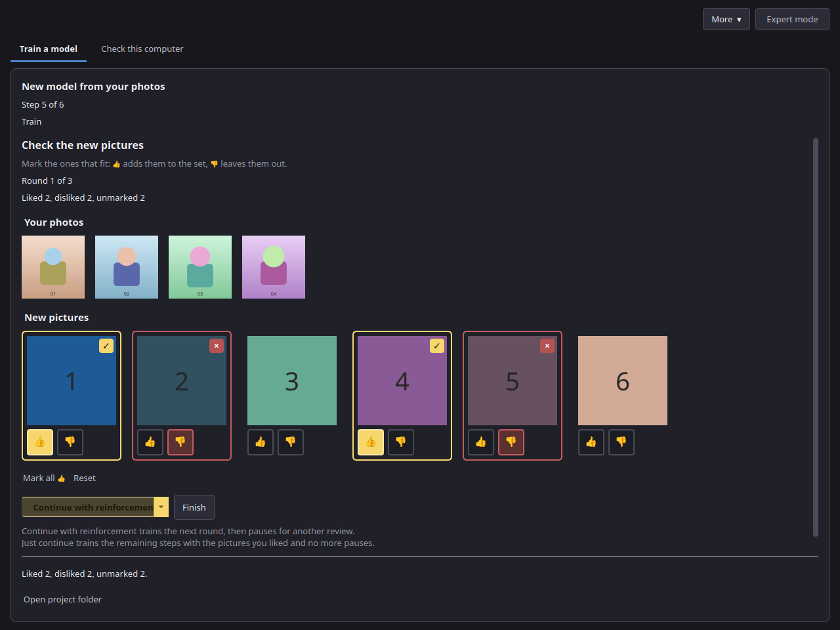Image resolution: width=840 pixels, height=630 pixels.
Task: Thumbs up new picture 2
Action: [x=150, y=442]
